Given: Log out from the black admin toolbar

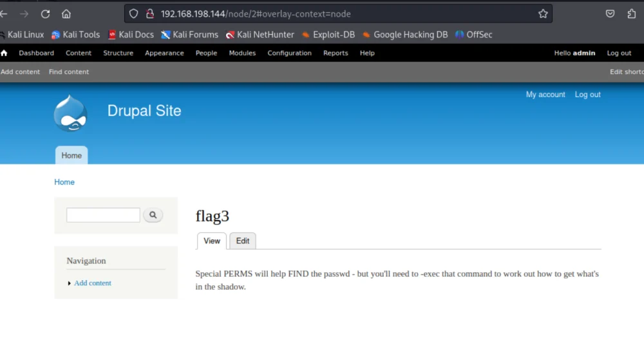Looking at the screenshot, I should click(619, 53).
